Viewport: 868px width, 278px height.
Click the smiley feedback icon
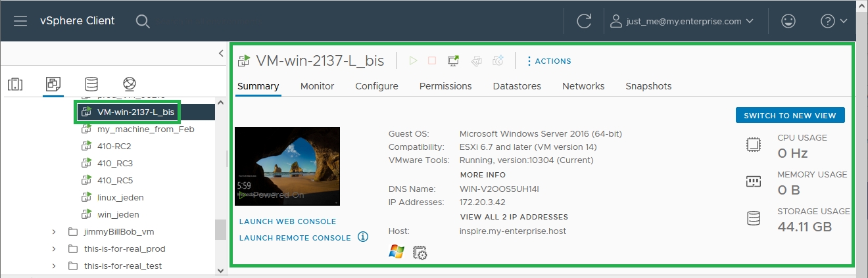(x=788, y=21)
